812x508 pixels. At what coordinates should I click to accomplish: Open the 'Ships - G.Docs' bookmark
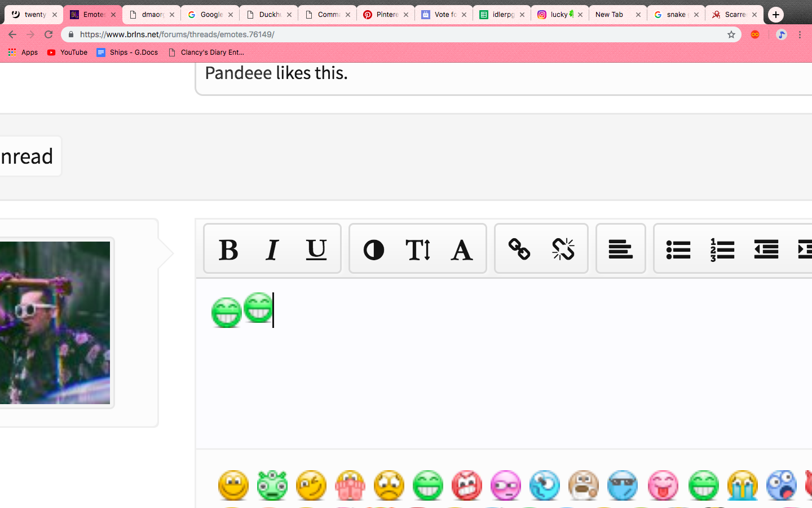[127, 52]
